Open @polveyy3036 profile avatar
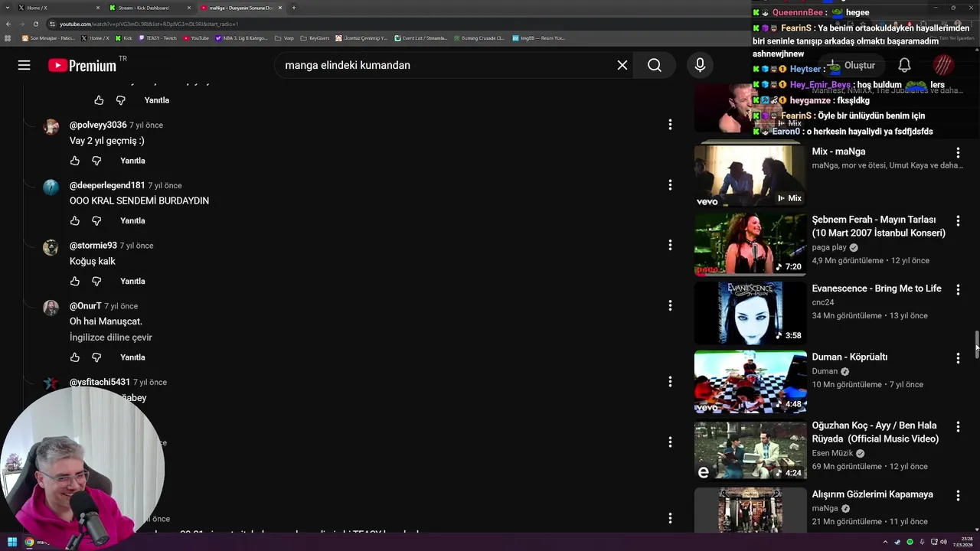 [51, 127]
